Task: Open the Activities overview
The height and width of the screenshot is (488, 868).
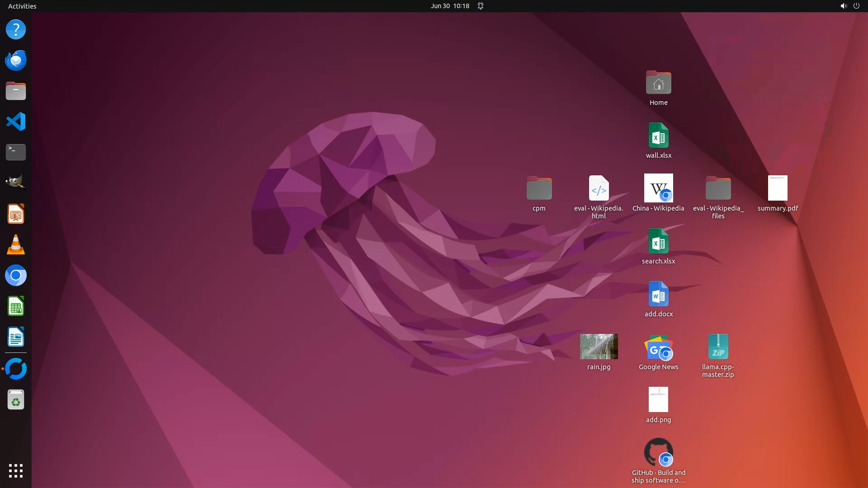Action: tap(22, 6)
